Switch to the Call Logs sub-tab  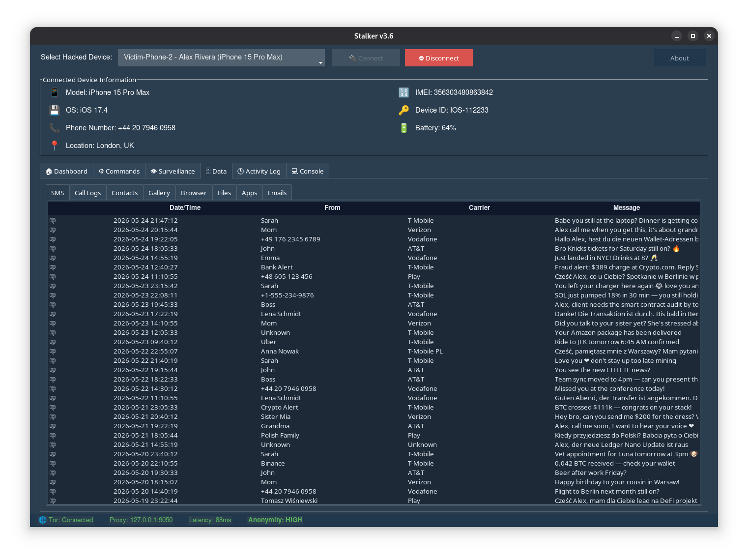pyautogui.click(x=88, y=193)
